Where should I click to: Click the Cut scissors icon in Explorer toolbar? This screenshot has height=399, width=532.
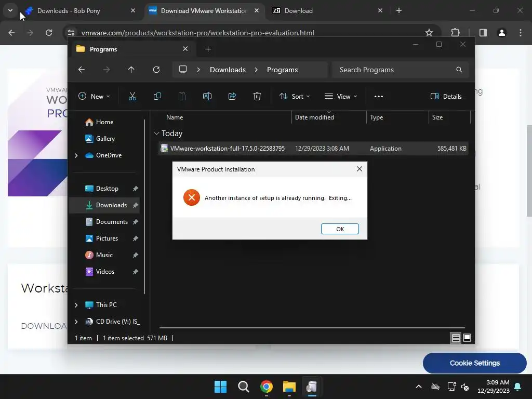pos(132,96)
